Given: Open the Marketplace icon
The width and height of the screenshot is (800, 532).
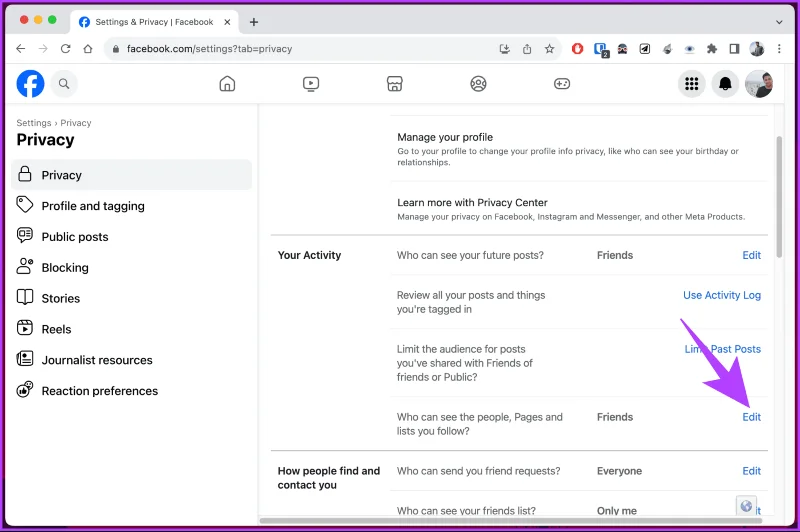Looking at the screenshot, I should pos(394,84).
